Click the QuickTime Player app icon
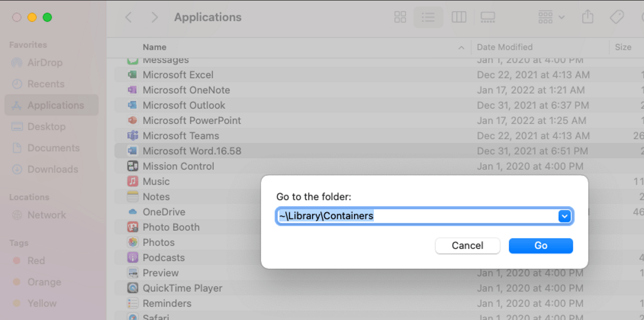The width and height of the screenshot is (644, 320). coord(133,288)
